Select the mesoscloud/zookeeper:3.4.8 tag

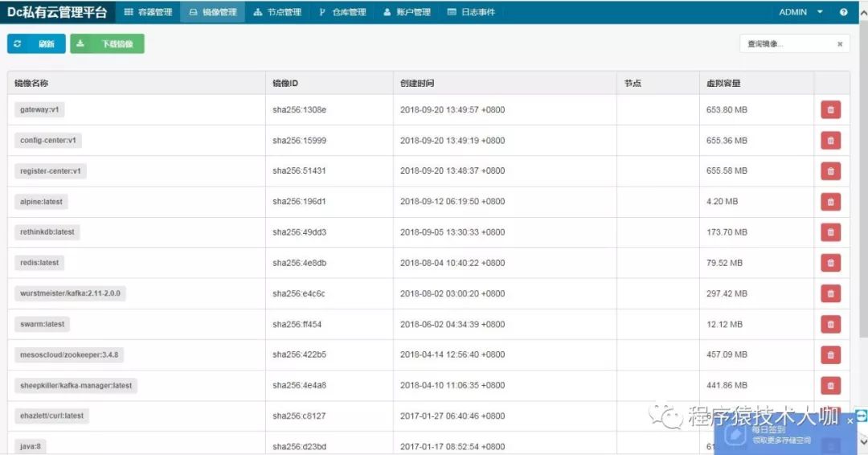(x=69, y=355)
